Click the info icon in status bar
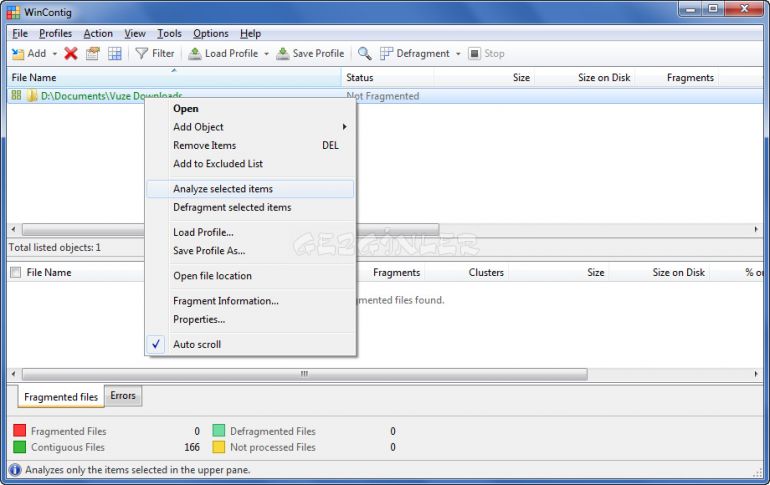The width and height of the screenshot is (770, 485). point(15,470)
